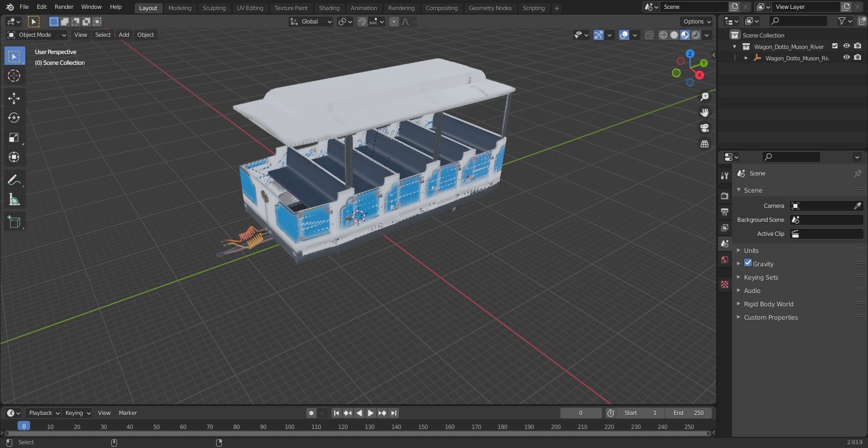Click the End frame value field
Image resolution: width=868 pixels, height=448 pixels.
pos(689,413)
